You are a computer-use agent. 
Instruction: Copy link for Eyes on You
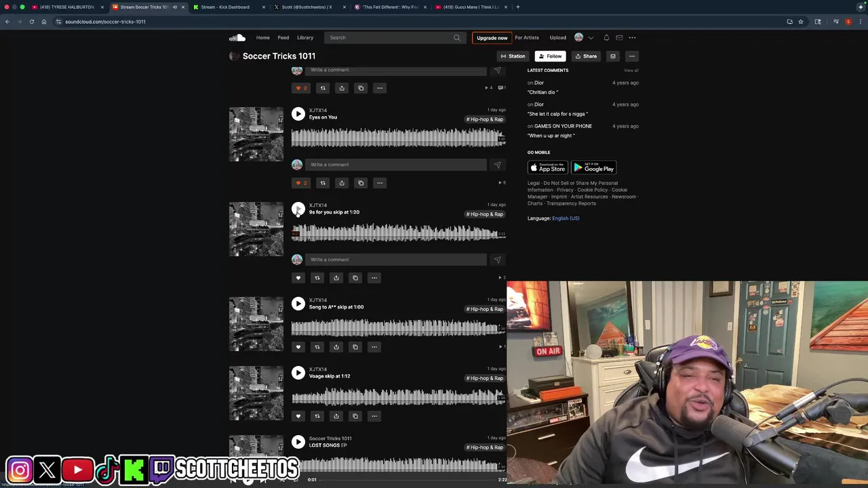click(361, 183)
